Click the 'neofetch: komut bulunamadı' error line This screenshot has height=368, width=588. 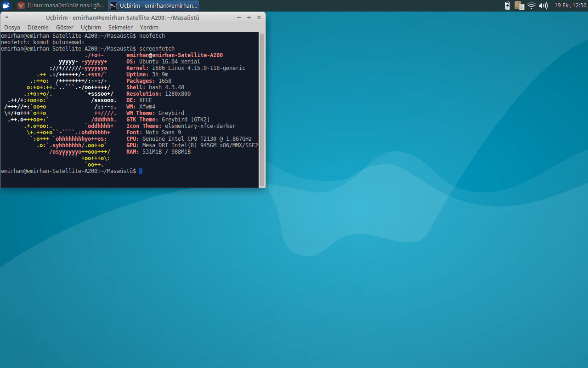(x=43, y=42)
